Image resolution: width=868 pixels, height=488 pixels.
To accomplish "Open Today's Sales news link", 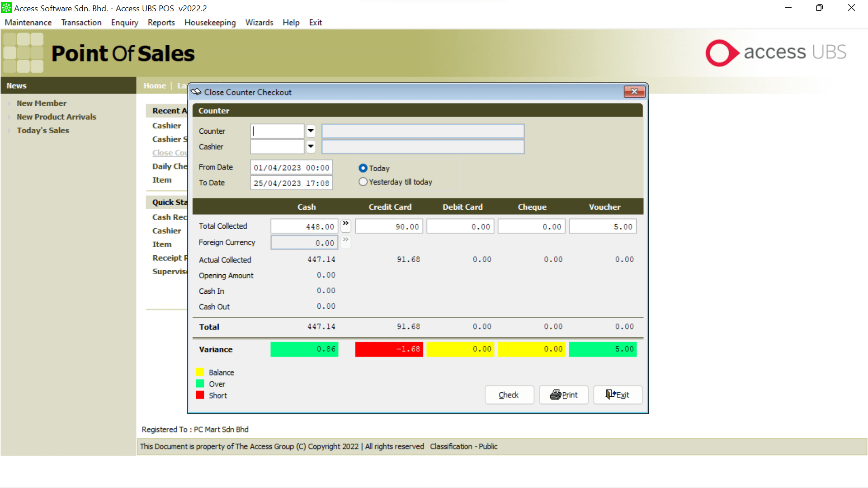I will pyautogui.click(x=43, y=131).
